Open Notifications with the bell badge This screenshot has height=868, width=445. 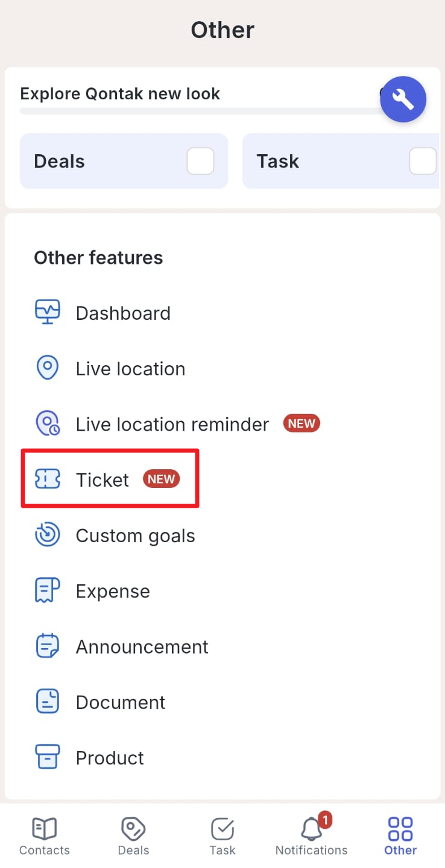tap(311, 836)
